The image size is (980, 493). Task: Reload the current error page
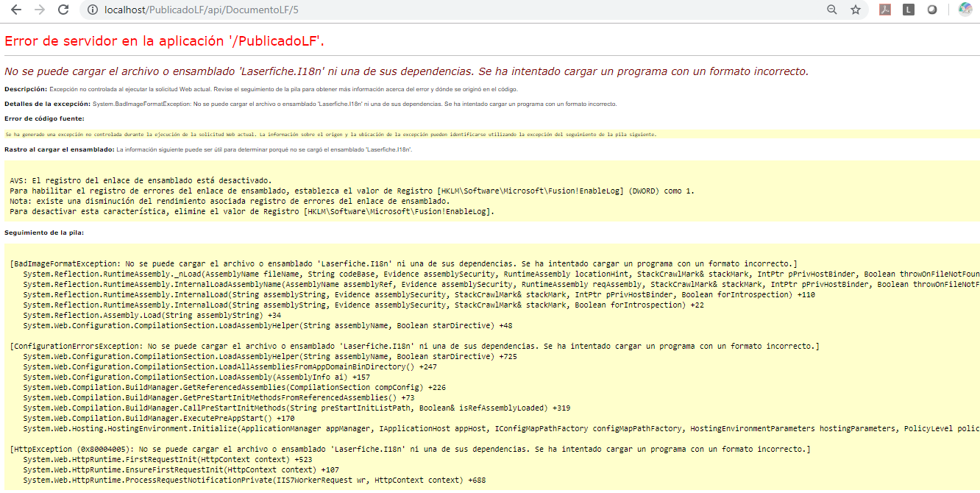click(63, 10)
